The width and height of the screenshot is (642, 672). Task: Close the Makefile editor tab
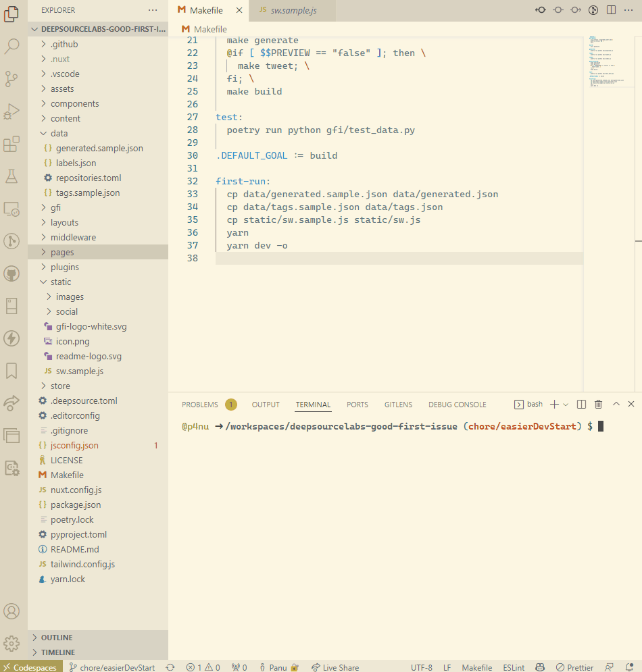coord(239,10)
